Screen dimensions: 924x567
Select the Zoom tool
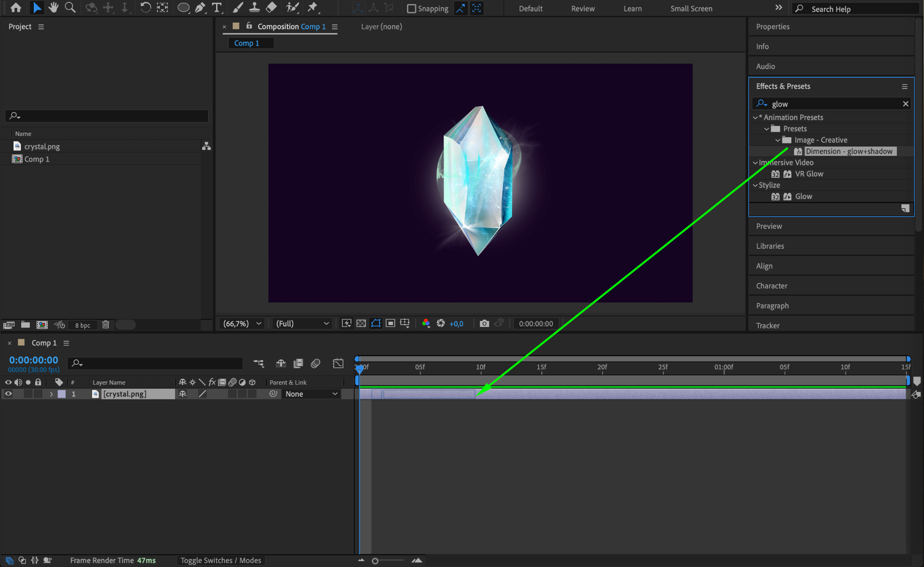tap(70, 8)
